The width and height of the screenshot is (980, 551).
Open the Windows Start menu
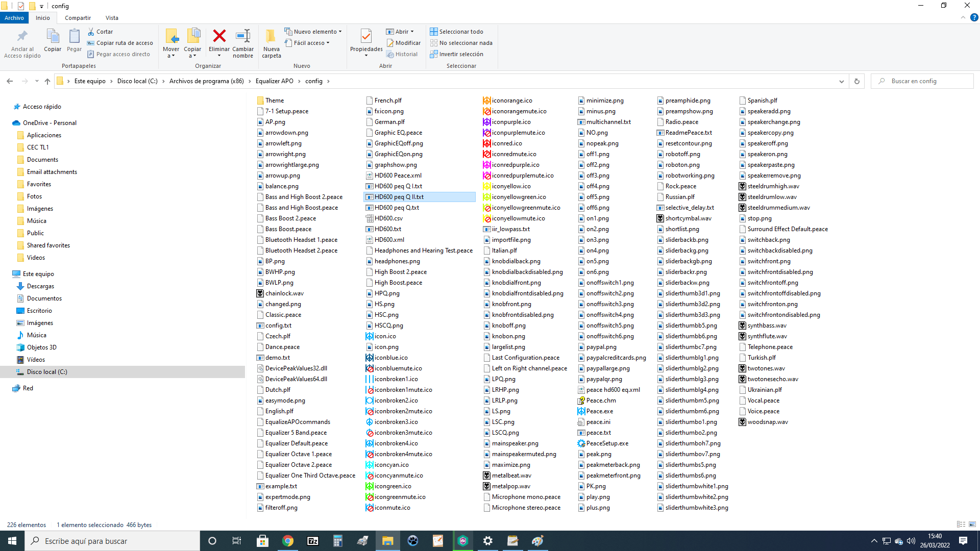coord(12,541)
